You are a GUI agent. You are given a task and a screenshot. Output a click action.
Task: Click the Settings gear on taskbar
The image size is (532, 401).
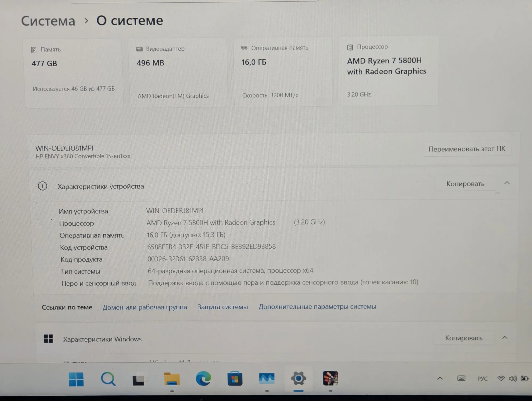[x=298, y=378]
